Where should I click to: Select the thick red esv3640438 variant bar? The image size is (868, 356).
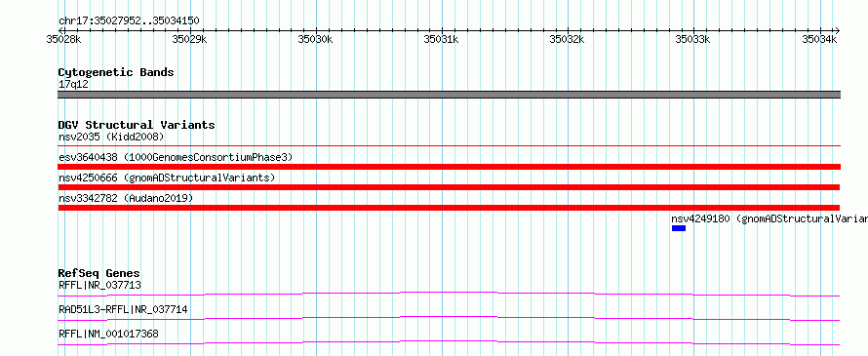point(449,167)
